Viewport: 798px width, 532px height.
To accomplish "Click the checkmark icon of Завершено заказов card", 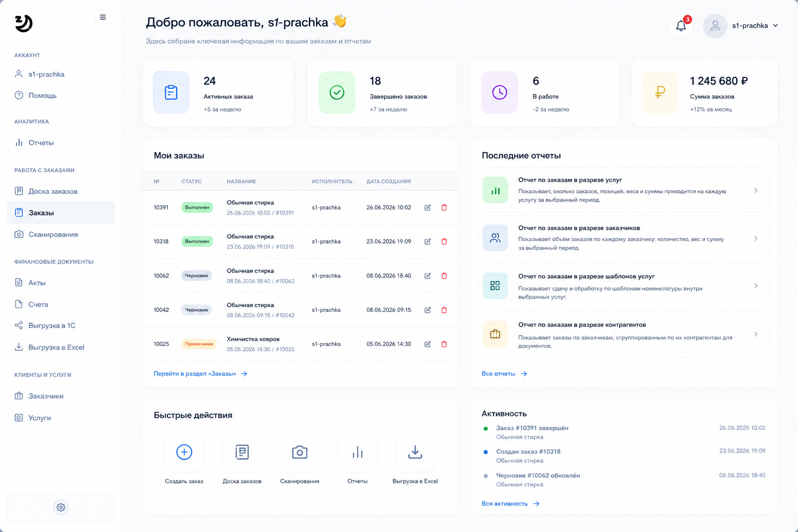I will click(x=337, y=92).
